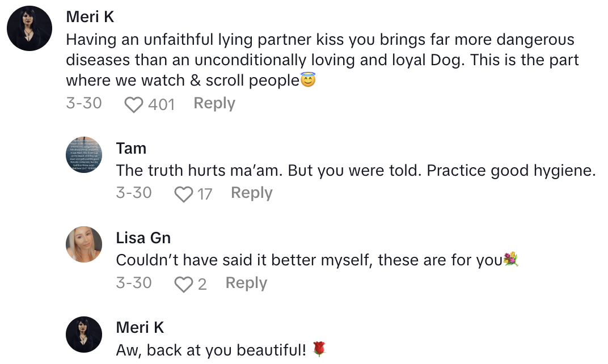Click the heart icon next to 2

(x=185, y=283)
